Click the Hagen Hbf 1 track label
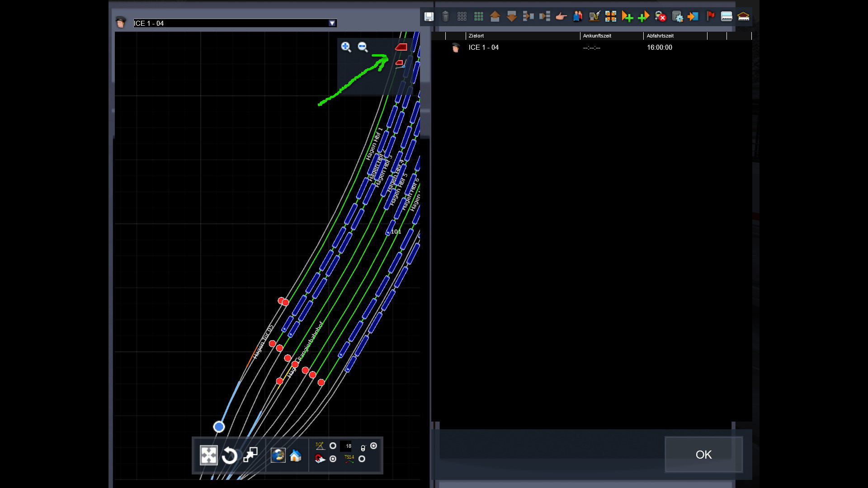Image resolution: width=868 pixels, height=488 pixels. [374, 144]
